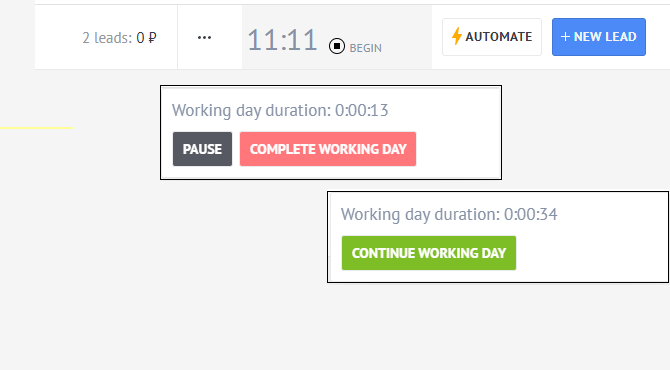
Task: Click the 0:00:13 timer value
Action: 361,110
